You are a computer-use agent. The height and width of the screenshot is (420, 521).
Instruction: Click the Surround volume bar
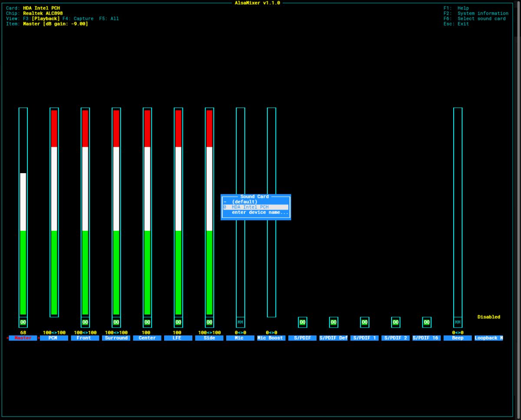pos(116,212)
